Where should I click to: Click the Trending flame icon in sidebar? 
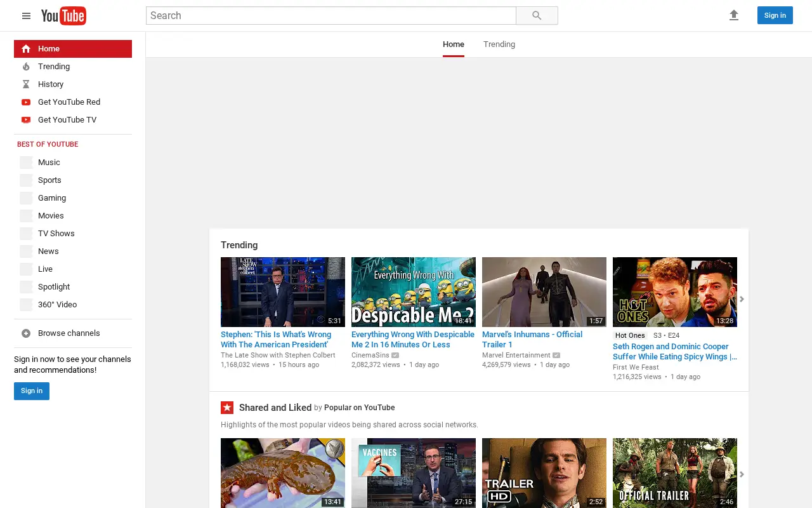coord(26,67)
